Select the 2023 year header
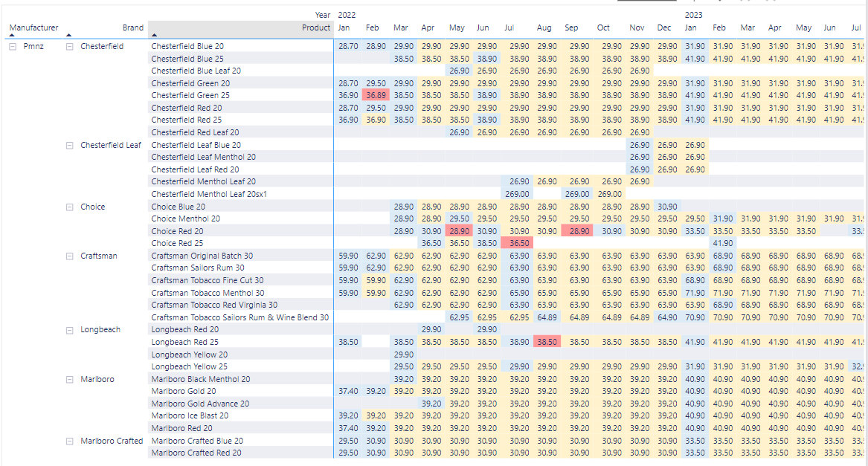Image resolution: width=868 pixels, height=466 pixels. 694,15
